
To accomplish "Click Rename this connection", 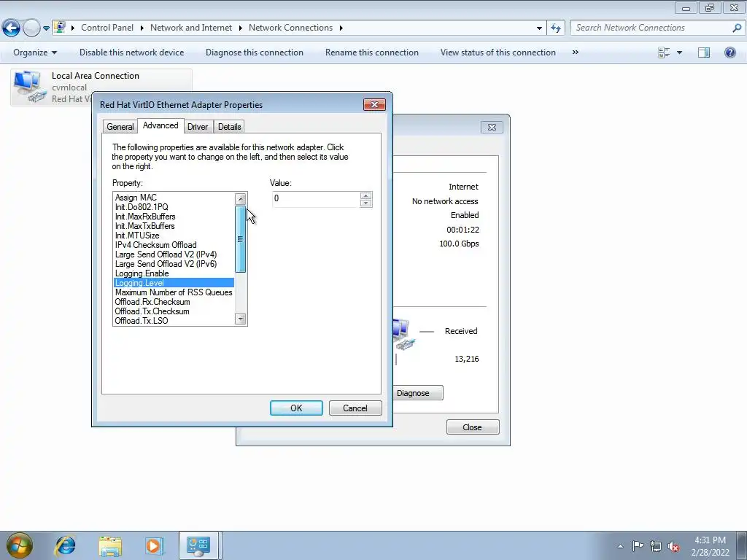I will 371,52.
